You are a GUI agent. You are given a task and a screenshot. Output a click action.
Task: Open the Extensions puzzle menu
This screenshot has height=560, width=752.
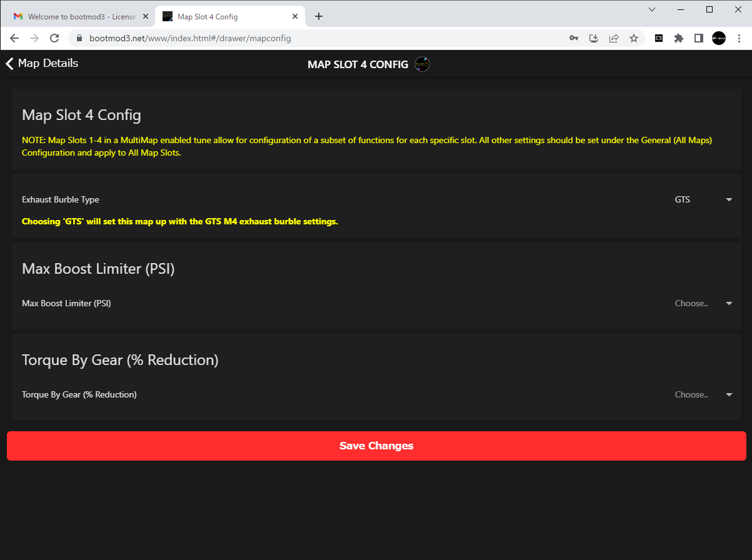point(679,38)
